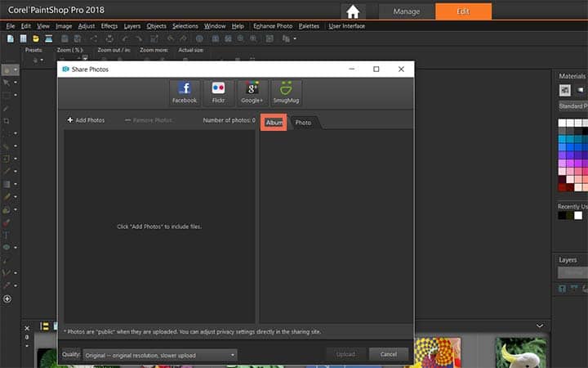This screenshot has width=588, height=368.
Task: Open the Adjust menu
Action: [87, 26]
